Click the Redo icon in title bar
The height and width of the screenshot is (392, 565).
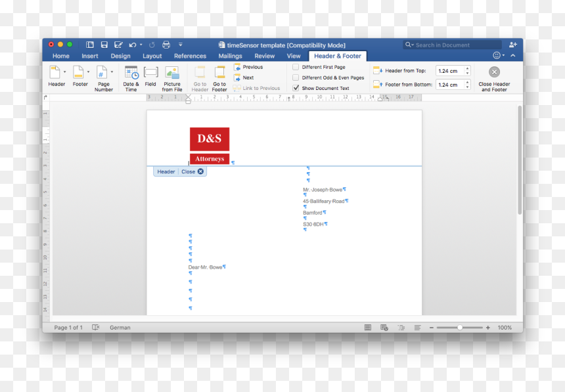[x=152, y=45]
